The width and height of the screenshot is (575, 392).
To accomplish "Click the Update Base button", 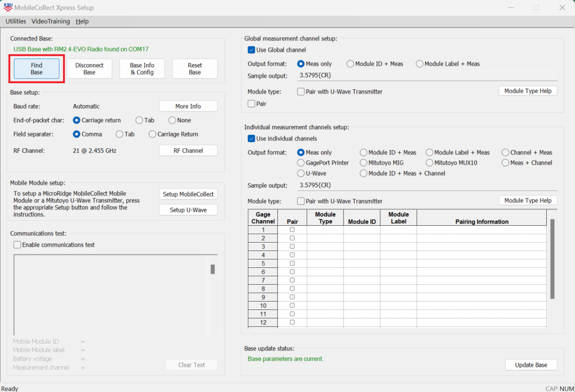I will click(531, 365).
